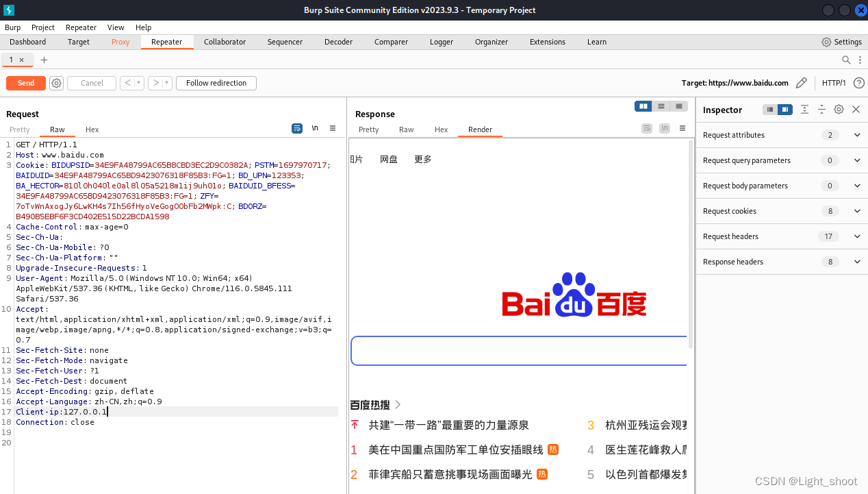Select response Pretty view tab
This screenshot has width=868, height=494.
pyautogui.click(x=368, y=129)
